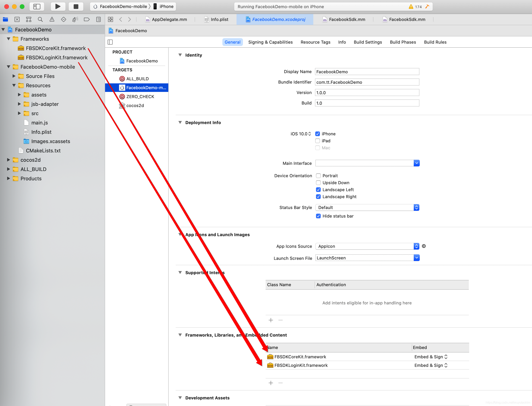The height and width of the screenshot is (406, 532).
Task: Open the Info.plist editor tab
Action: tap(216, 19)
